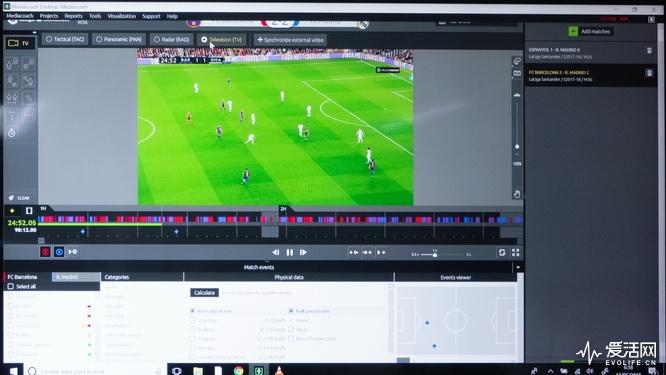Screen dimensions: 666x375
Task: Select the stopwatch tool in left toolbar
Action: (x=12, y=133)
